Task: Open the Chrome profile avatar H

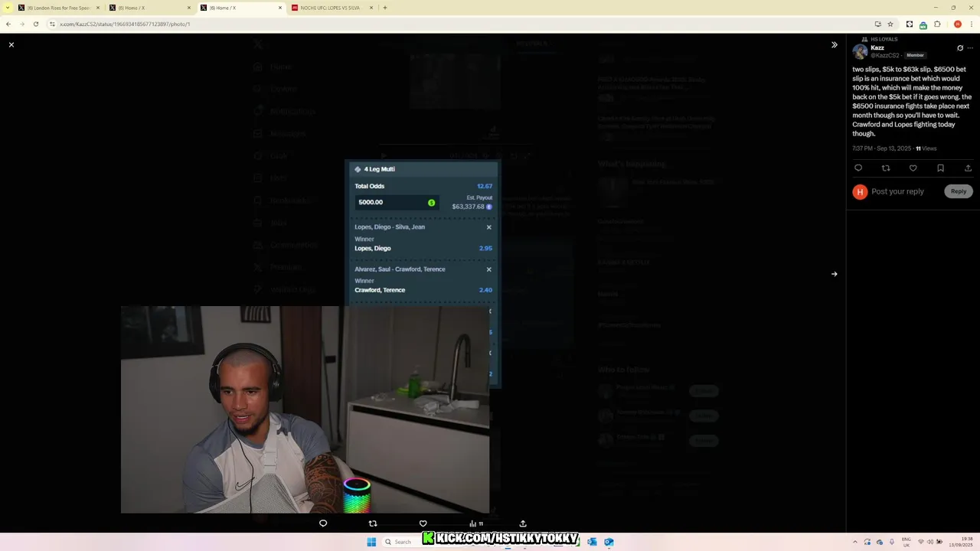Action: (958, 24)
